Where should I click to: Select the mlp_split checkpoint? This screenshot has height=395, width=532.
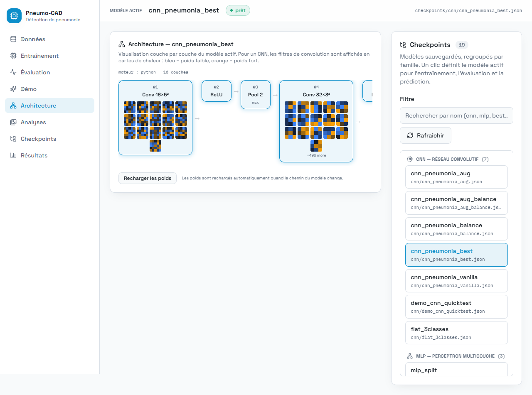[456, 369]
